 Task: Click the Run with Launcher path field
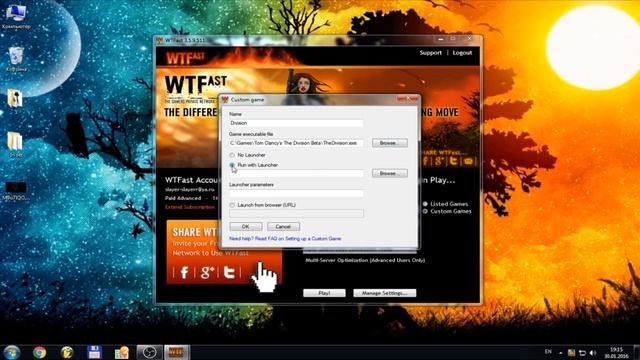tap(296, 173)
